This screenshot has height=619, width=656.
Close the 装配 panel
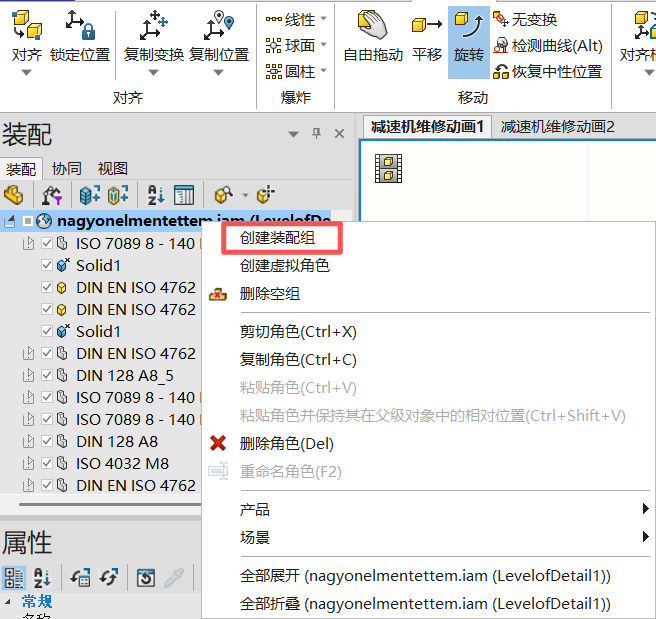[339, 134]
